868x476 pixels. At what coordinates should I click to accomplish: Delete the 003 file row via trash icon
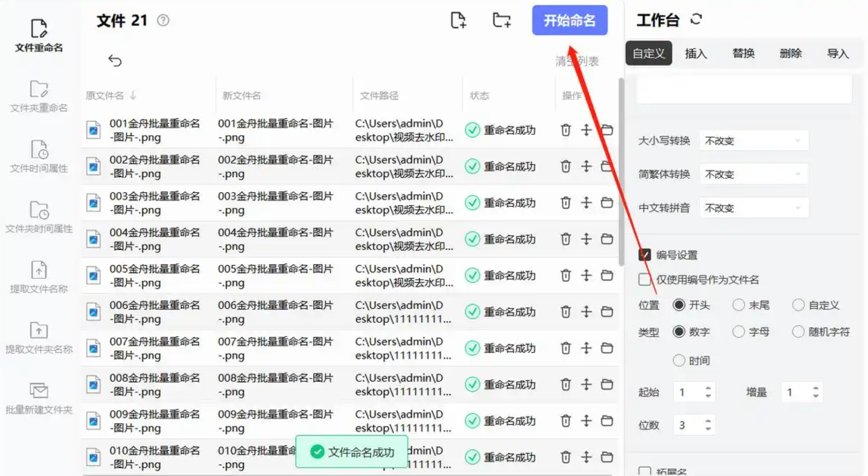pos(565,203)
